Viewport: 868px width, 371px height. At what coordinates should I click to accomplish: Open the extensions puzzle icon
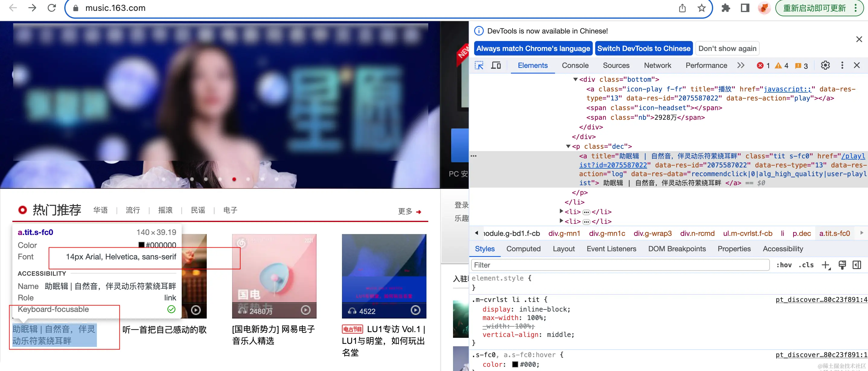[726, 8]
